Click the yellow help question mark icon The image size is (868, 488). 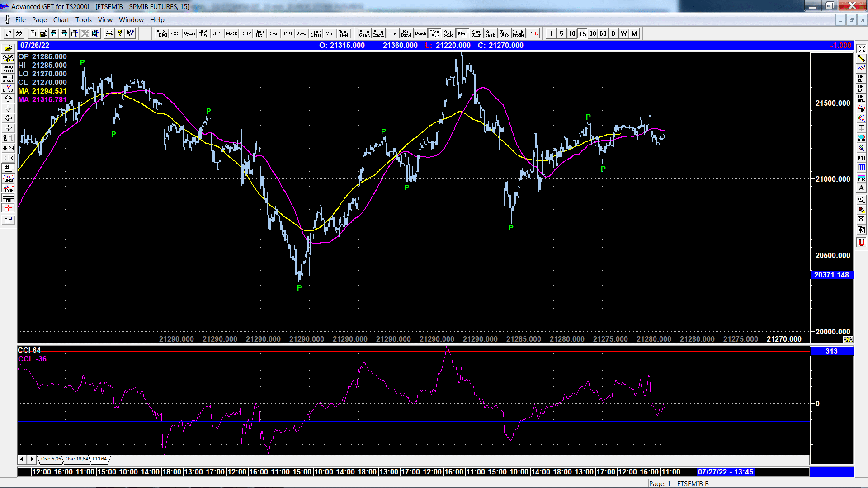coord(120,33)
